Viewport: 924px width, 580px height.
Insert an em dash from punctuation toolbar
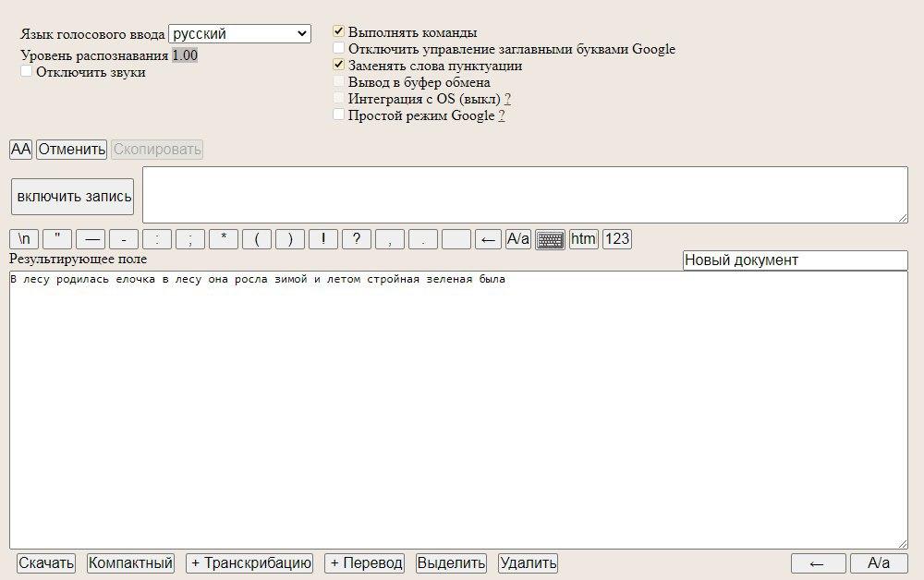(x=91, y=239)
